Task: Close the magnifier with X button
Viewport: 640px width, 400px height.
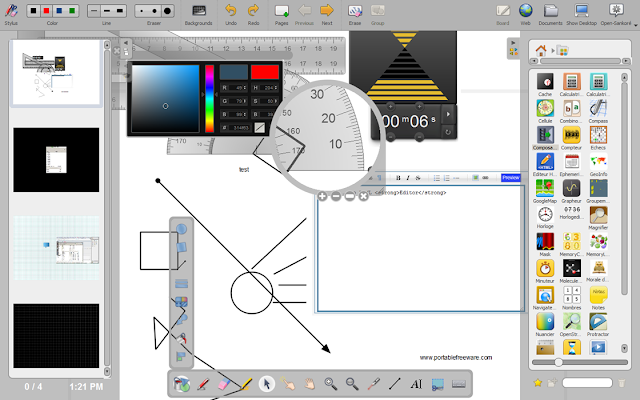Action: coord(363,196)
